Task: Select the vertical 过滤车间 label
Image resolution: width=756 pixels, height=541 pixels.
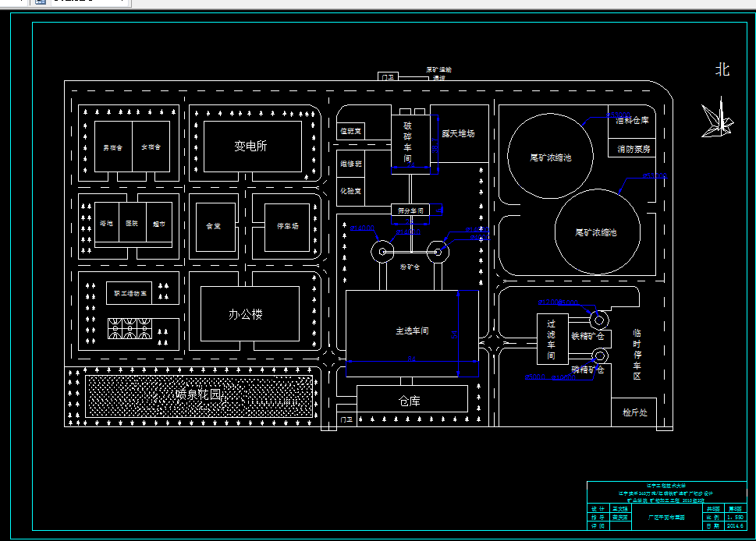Action: pos(551,340)
